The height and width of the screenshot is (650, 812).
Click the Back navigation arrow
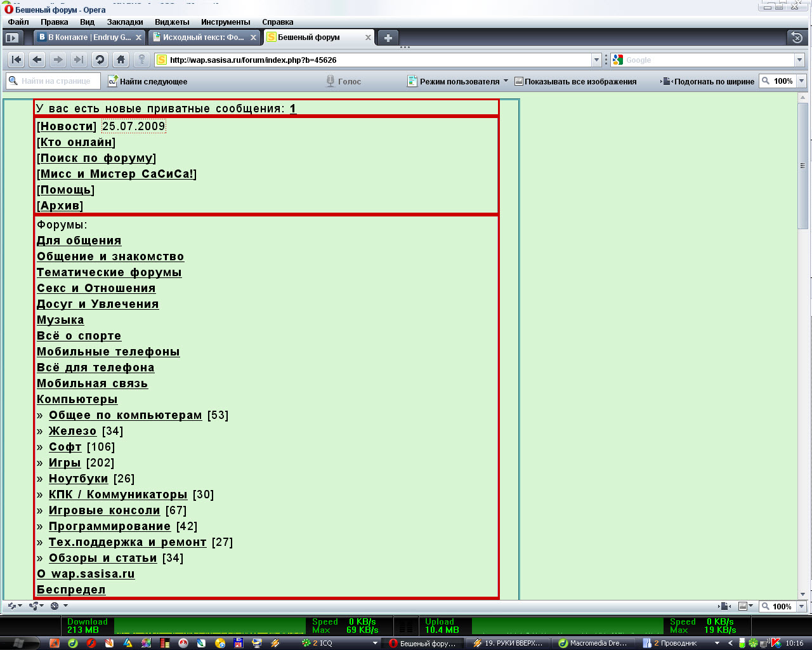[x=37, y=60]
